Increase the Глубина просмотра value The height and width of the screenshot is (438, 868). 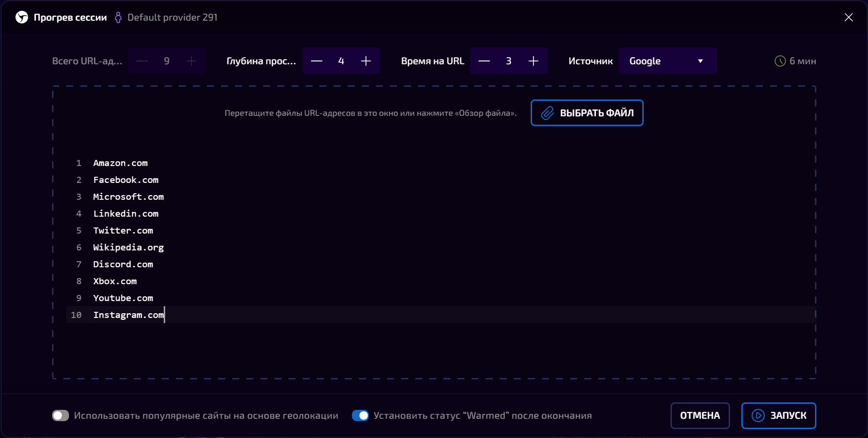point(366,61)
